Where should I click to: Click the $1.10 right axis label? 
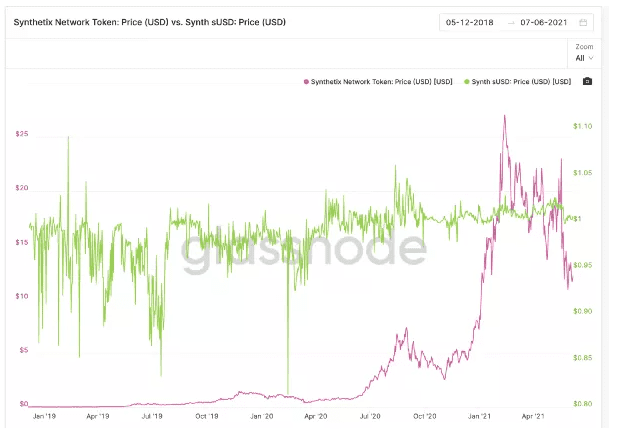[x=583, y=126]
